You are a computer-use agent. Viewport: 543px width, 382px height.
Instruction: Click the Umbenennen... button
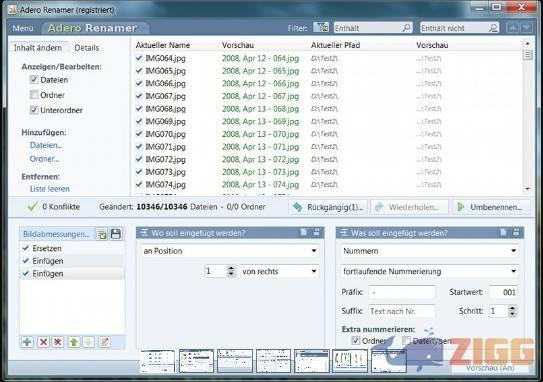click(x=491, y=207)
